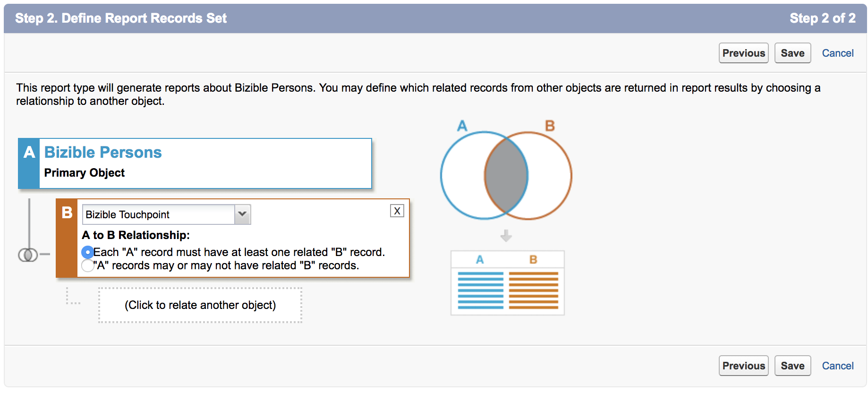Image resolution: width=868 pixels, height=393 pixels.
Task: Click the overlapping circles join icon
Action: (28, 255)
